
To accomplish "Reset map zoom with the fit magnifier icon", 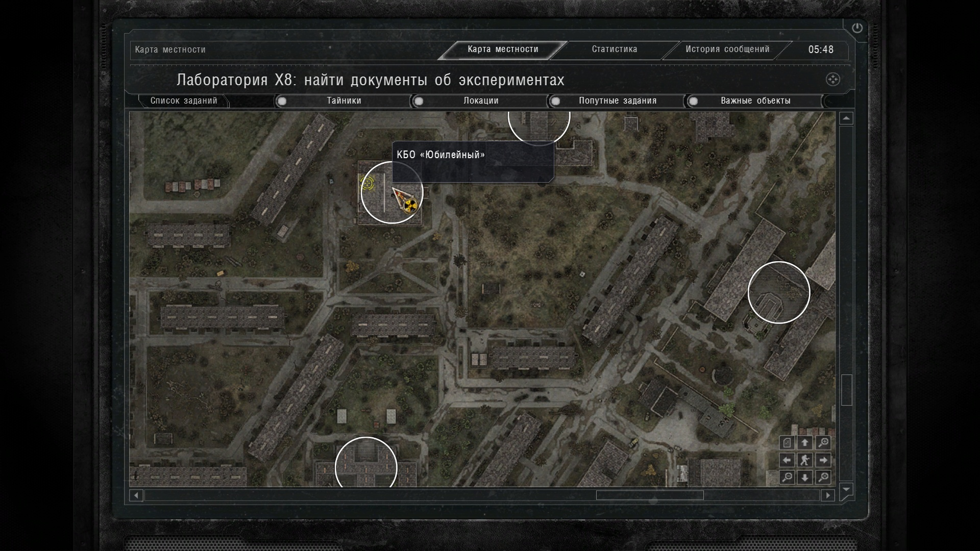I will pos(823,478).
